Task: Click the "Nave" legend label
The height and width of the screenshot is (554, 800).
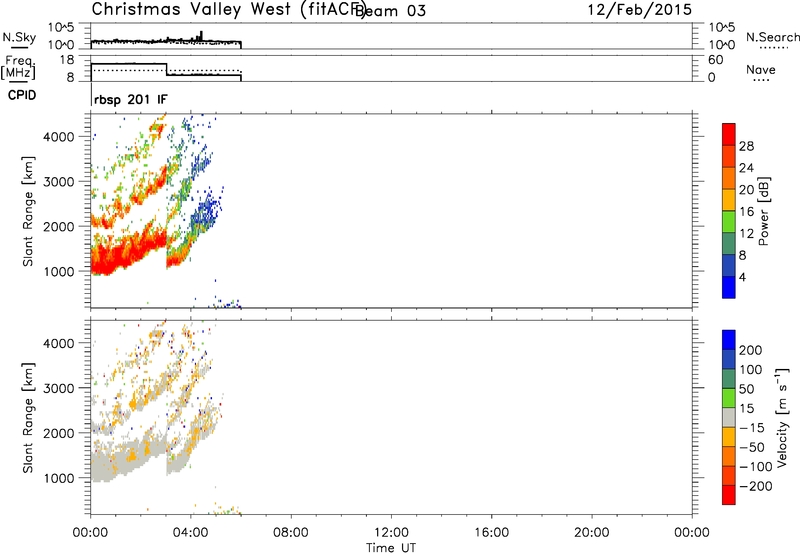Action: (761, 69)
